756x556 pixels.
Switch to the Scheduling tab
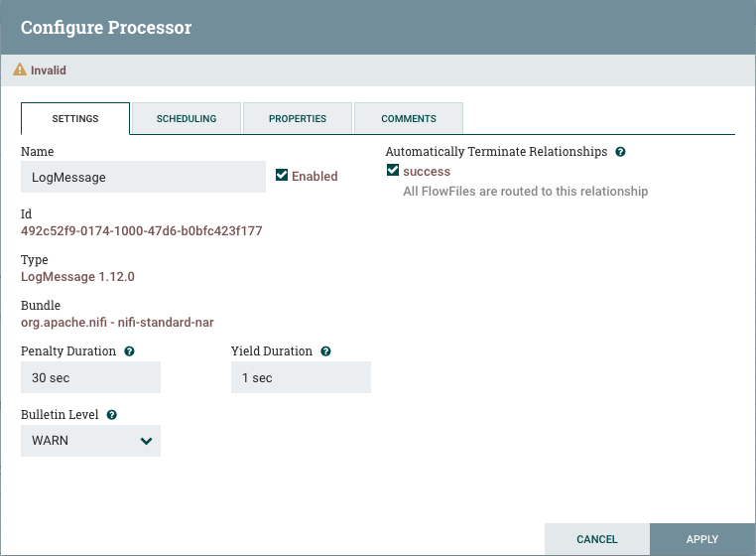(x=187, y=118)
